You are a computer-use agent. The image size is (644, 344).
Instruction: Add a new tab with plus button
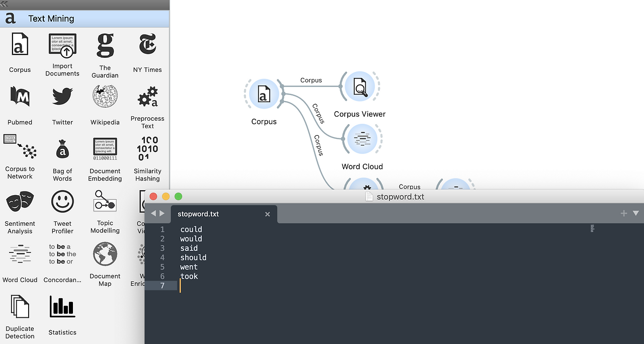[624, 213]
